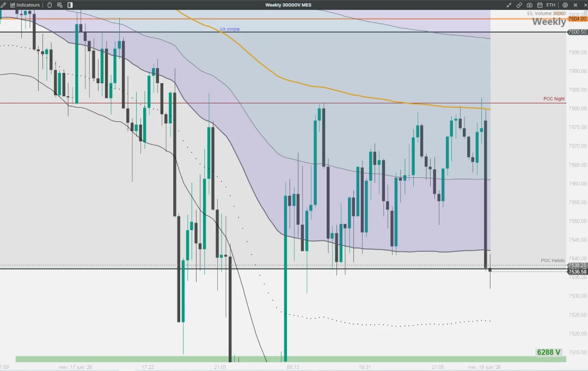Click the mouse mode icon

(x=50, y=5)
